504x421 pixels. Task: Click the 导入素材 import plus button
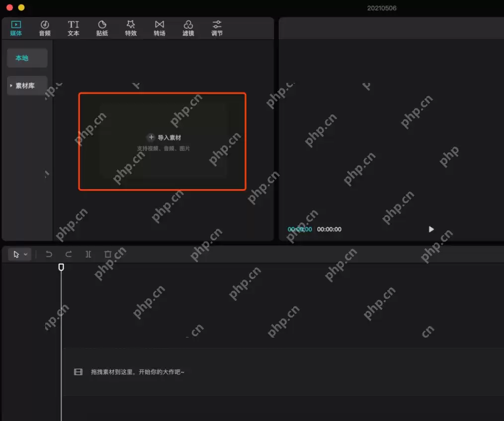[x=151, y=138]
